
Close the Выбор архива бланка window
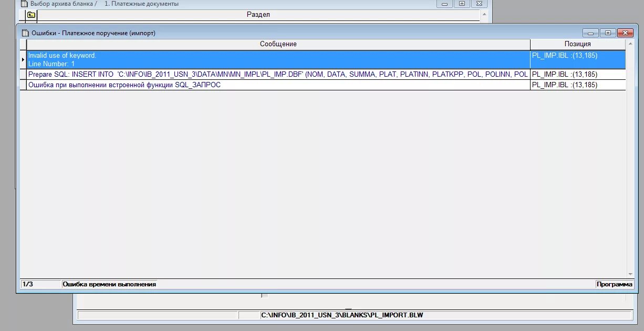click(479, 4)
